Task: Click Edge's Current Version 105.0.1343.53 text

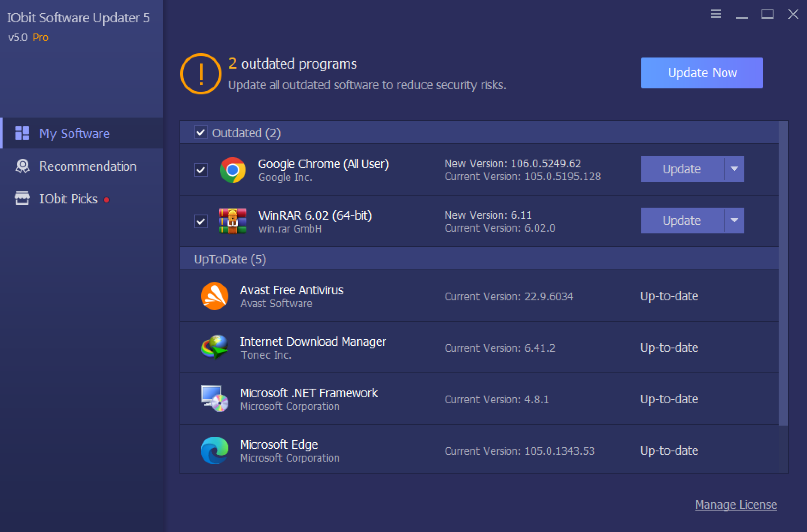Action: (519, 451)
